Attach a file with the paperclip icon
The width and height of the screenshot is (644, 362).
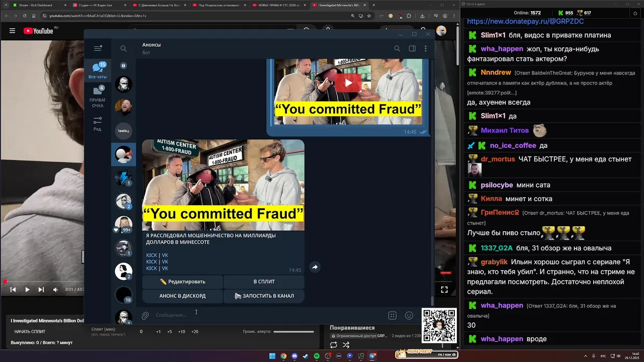(x=145, y=315)
